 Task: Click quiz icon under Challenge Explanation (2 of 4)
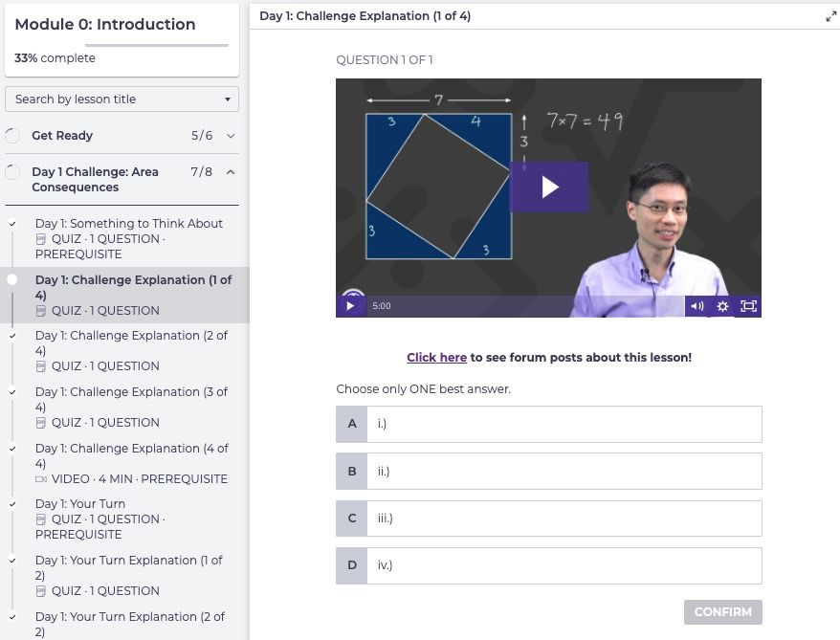click(x=41, y=366)
